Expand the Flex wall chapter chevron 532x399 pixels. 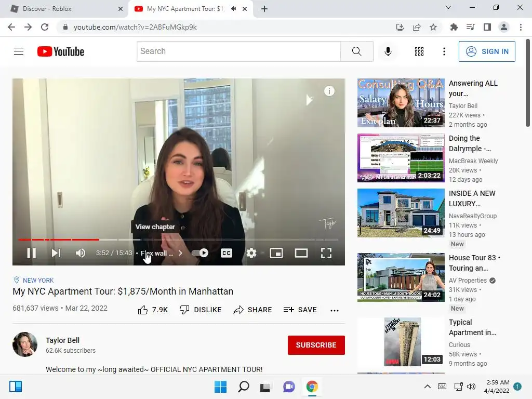180,253
